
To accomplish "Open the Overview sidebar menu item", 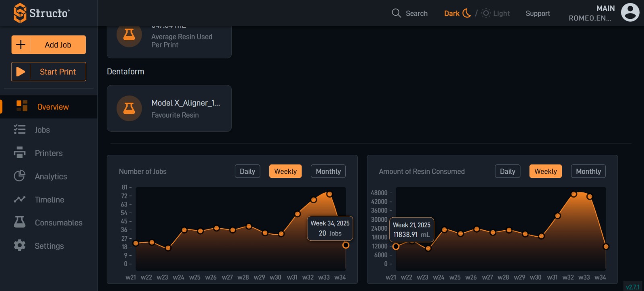I will click(x=53, y=107).
